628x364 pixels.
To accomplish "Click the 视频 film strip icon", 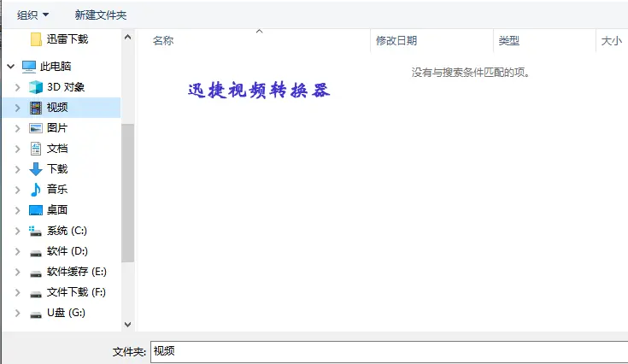I will [x=36, y=108].
